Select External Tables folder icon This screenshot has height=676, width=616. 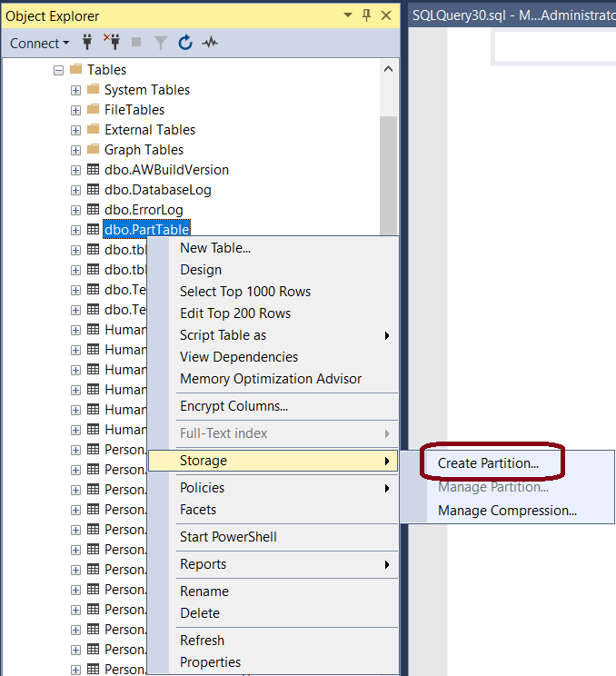pyautogui.click(x=93, y=128)
